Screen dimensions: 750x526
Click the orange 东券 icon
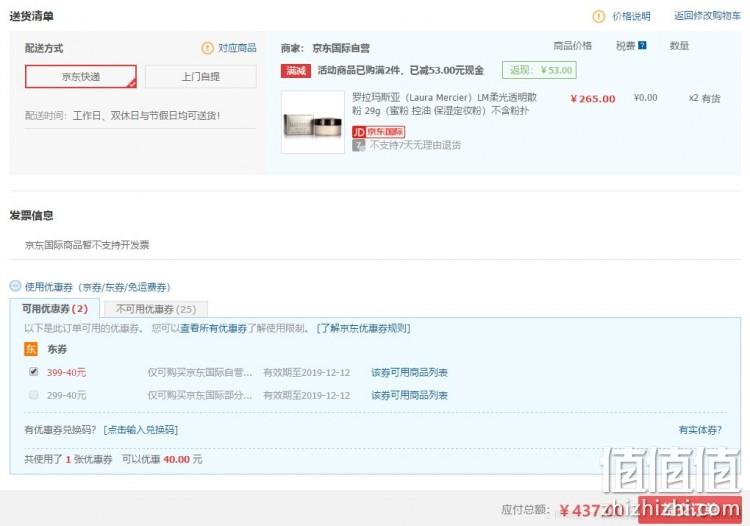tap(31, 349)
